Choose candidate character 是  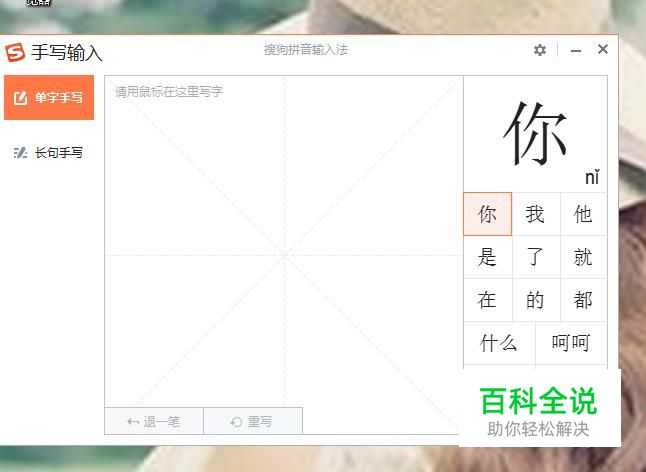(x=487, y=257)
